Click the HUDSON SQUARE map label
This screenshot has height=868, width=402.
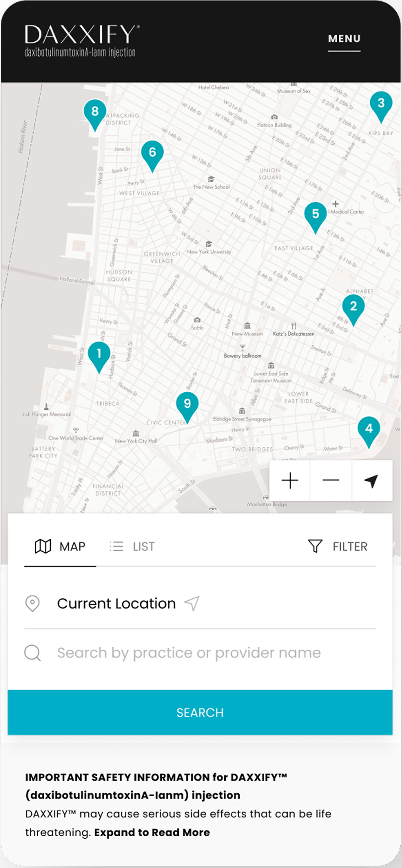119,275
